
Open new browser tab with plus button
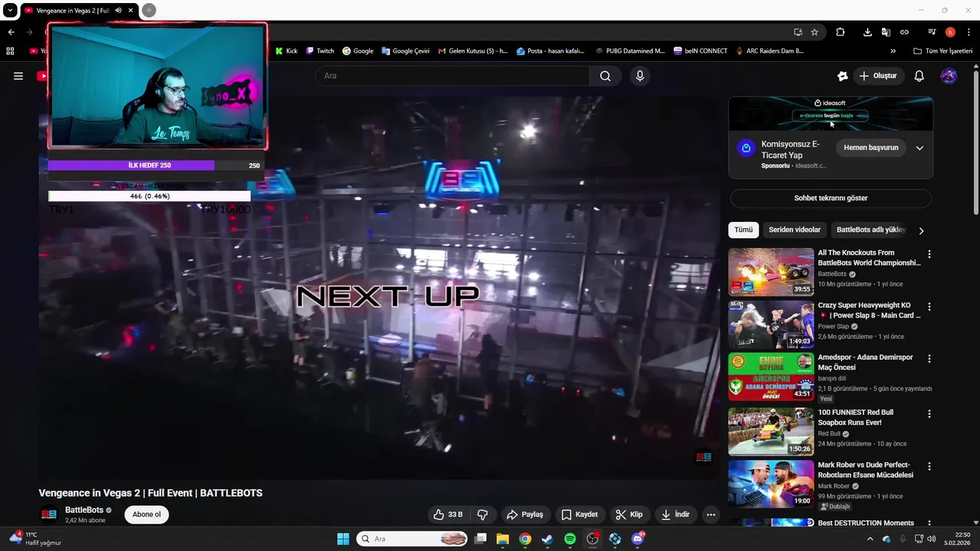149,10
